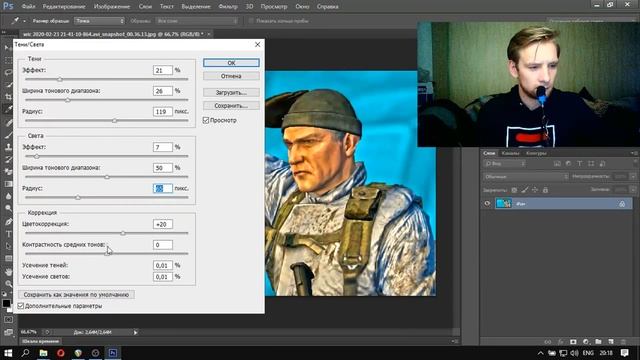Open the Размер образца dropdown
The height and width of the screenshot is (360, 640).
(99, 21)
